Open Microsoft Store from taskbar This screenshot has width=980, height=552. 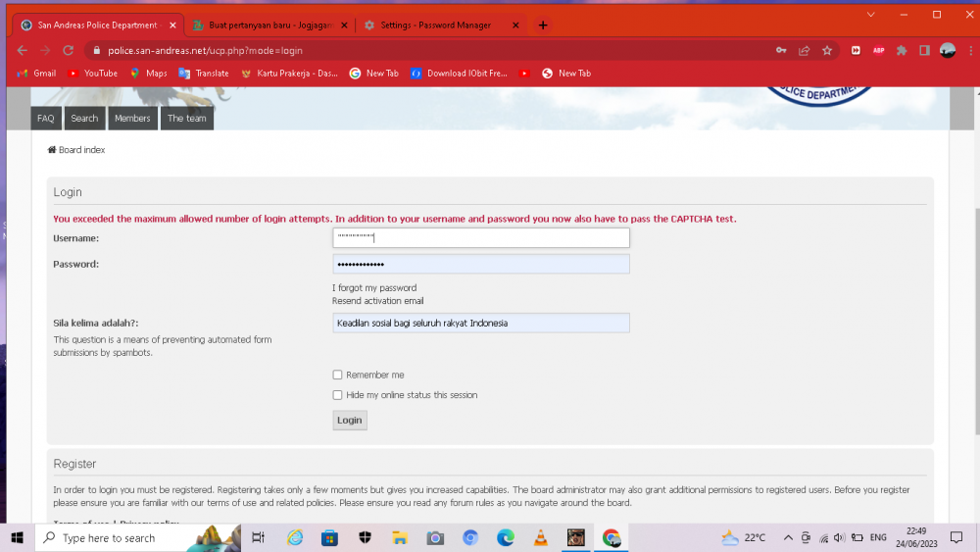coord(329,537)
